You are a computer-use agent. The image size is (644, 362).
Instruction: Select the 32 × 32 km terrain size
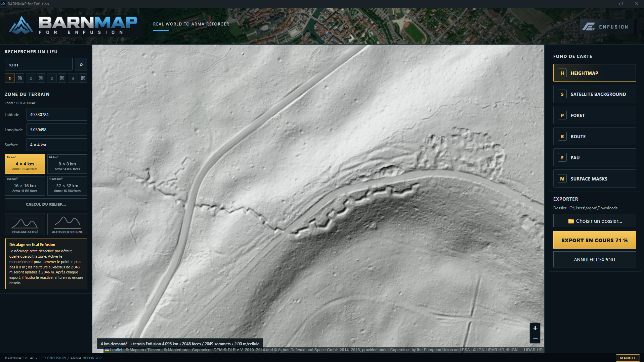point(67,186)
